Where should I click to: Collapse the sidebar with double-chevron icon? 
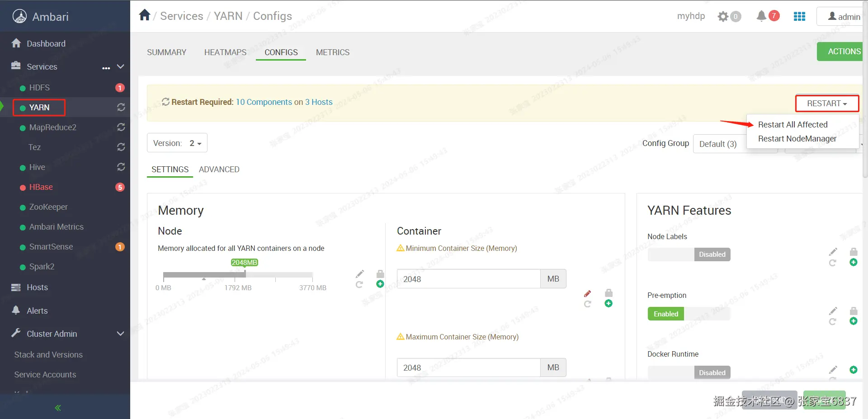click(58, 408)
